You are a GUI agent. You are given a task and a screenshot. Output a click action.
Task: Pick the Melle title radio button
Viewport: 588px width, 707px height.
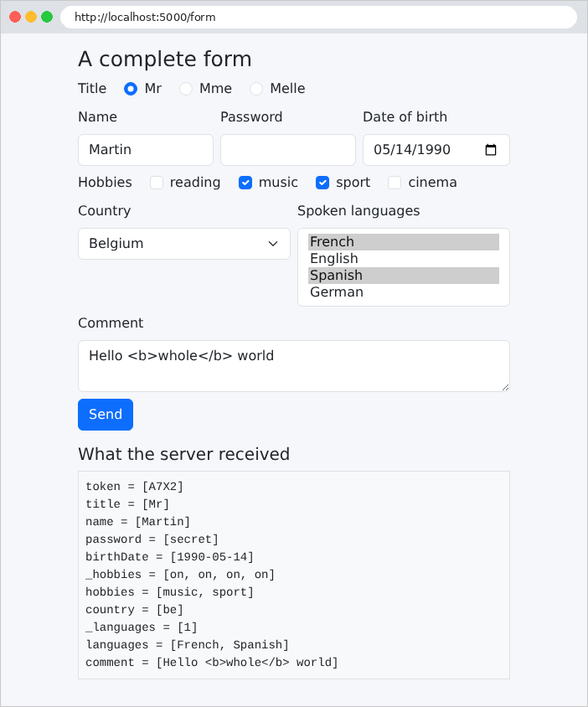256,89
